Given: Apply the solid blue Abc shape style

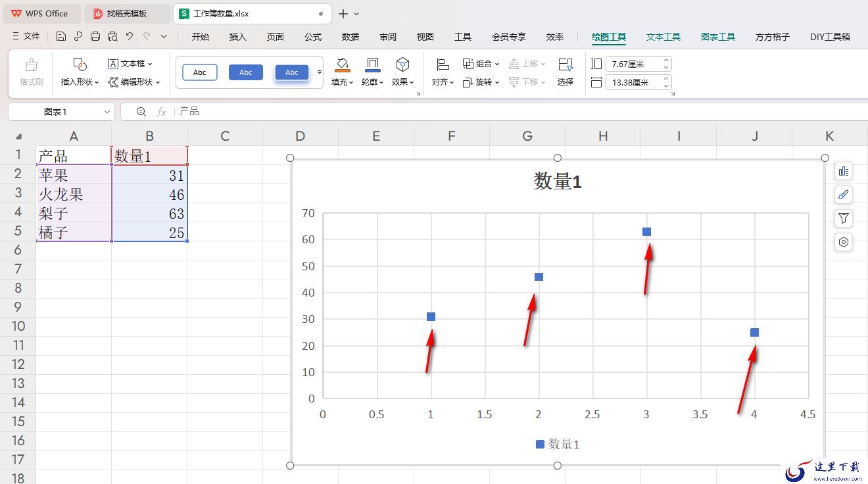Looking at the screenshot, I should tap(246, 72).
